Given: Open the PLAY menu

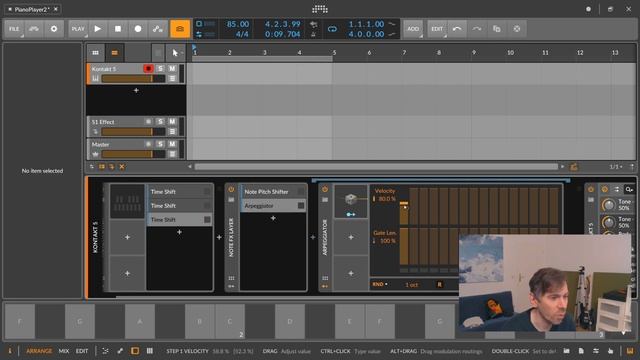Looking at the screenshot, I should (78, 29).
